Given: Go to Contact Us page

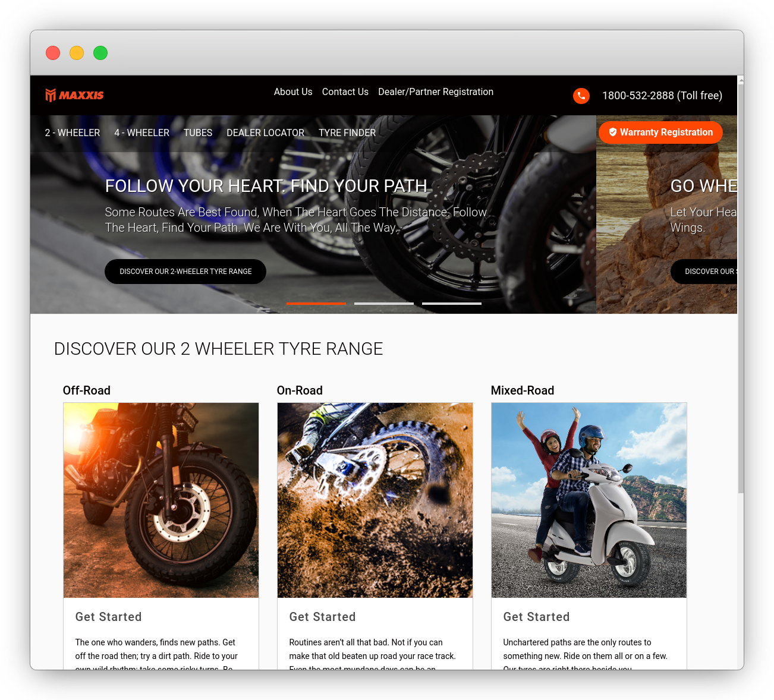Looking at the screenshot, I should tap(345, 92).
